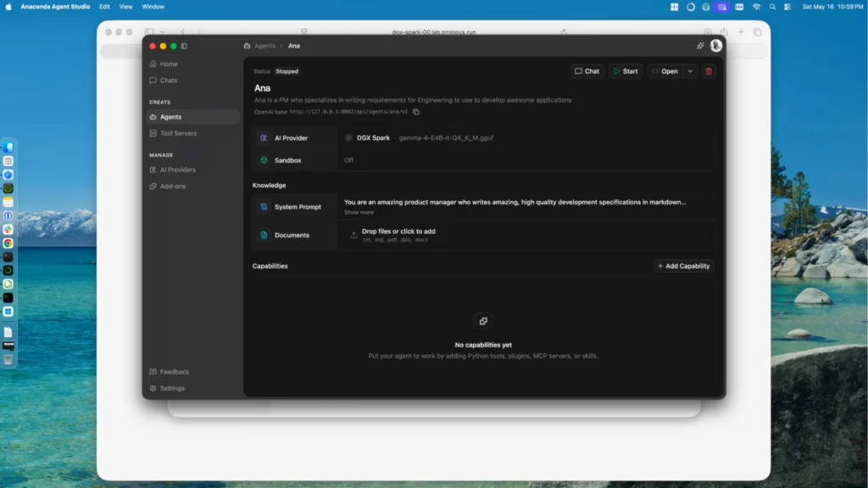This screenshot has width=868, height=488.
Task: Click the No capabilities puzzle icon
Action: [483, 321]
